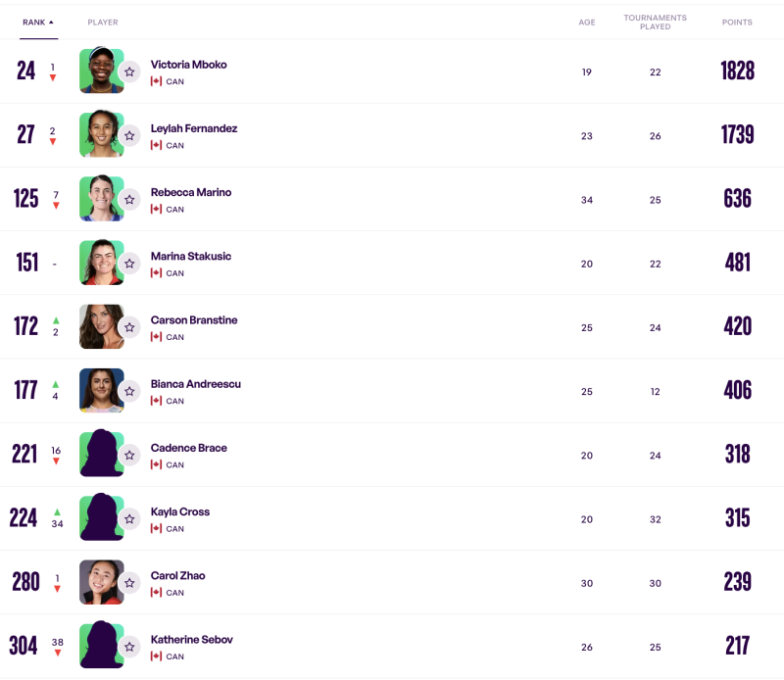Open Leylah Fernandez's player profile link
This screenshot has height=680, width=784.
194,128
